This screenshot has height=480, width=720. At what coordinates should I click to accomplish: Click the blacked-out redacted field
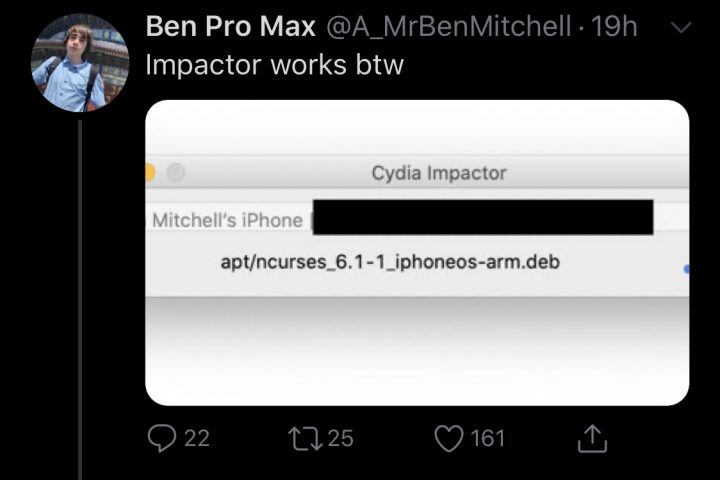483,217
